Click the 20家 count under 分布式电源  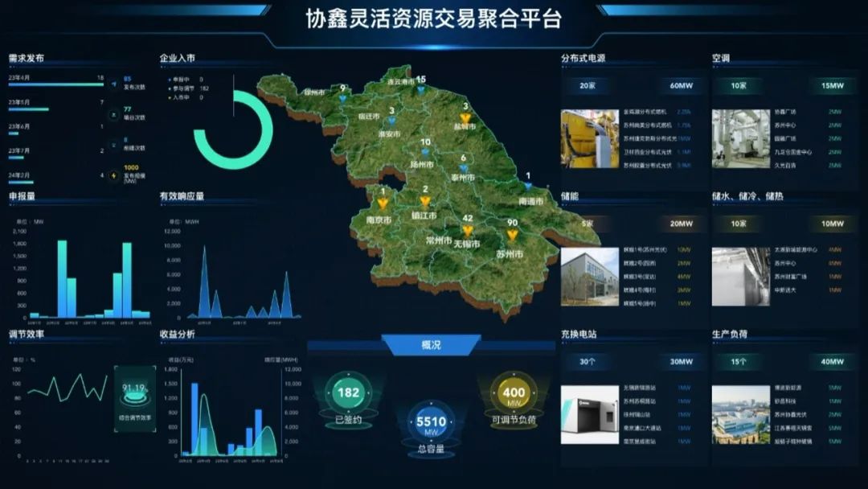(x=588, y=86)
